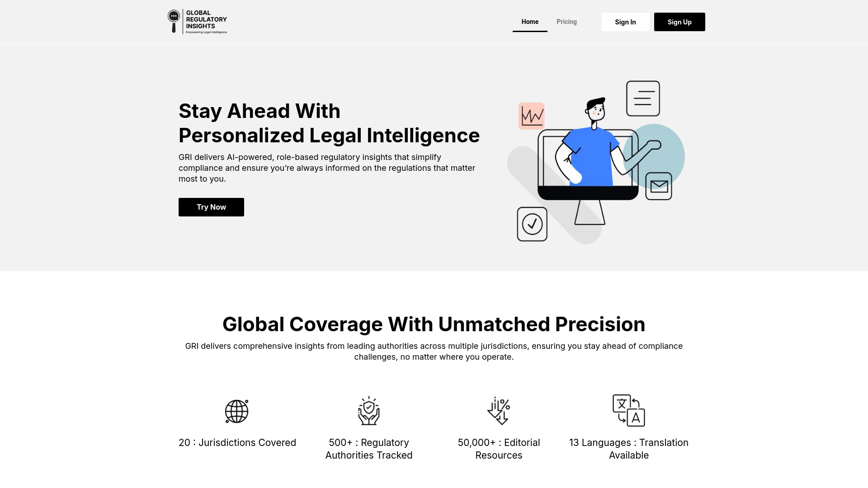Screen dimensions: 868x488
Task: Expand the Sign Up options dropdown
Action: click(679, 21)
